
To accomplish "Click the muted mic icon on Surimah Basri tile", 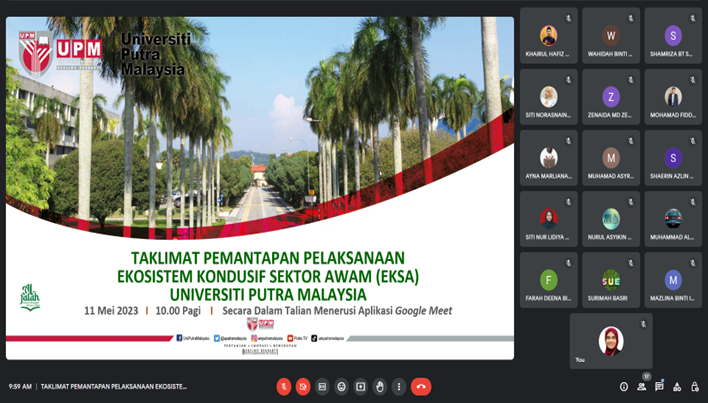I will (631, 263).
